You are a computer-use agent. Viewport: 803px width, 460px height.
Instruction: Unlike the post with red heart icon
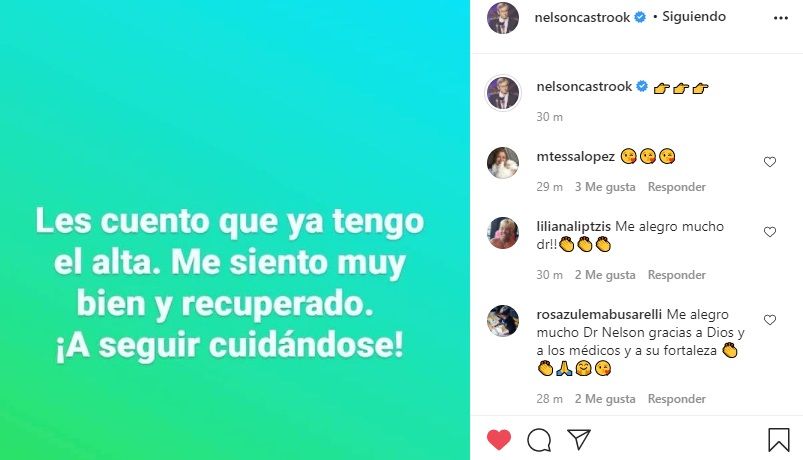tap(499, 439)
